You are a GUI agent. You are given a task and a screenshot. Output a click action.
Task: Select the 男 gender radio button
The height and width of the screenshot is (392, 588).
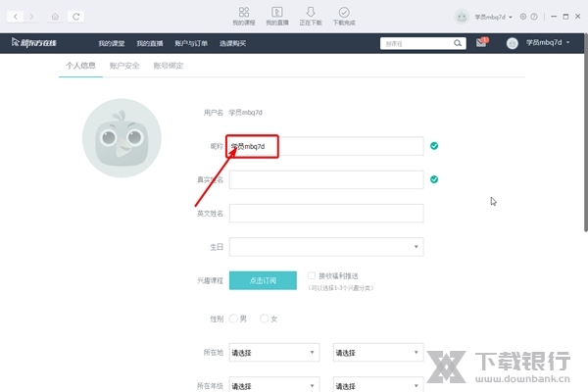click(x=233, y=318)
